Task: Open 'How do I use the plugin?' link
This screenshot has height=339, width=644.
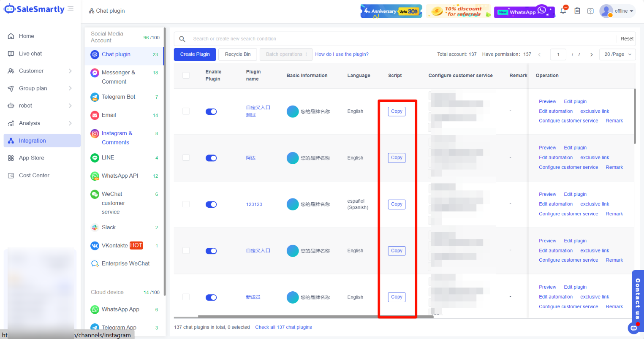Action: click(342, 54)
